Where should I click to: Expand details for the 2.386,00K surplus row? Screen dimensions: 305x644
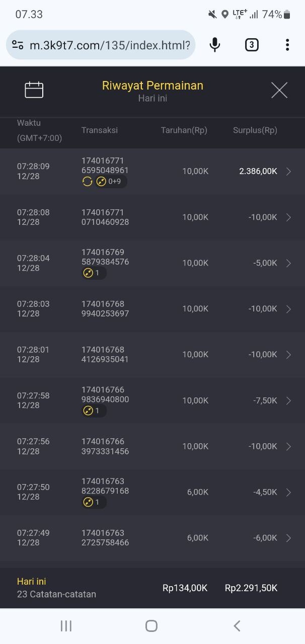288,172
